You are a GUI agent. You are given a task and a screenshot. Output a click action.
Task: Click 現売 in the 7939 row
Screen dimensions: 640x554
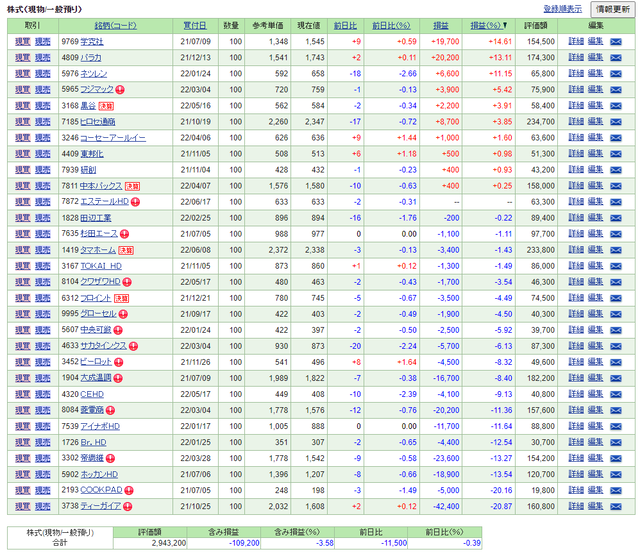42,170
